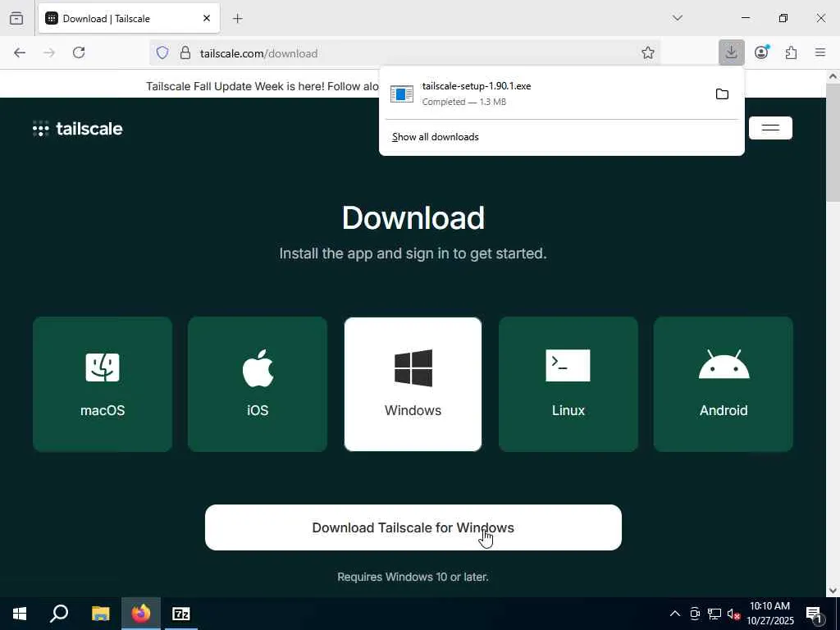Open the Windows Start menu

pyautogui.click(x=20, y=614)
